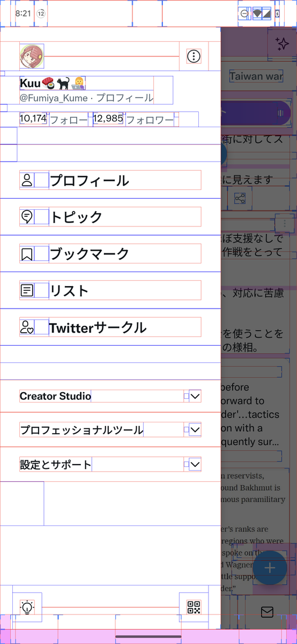Select the 設定とサポート label
The width and height of the screenshot is (297, 644).
pos(56,464)
